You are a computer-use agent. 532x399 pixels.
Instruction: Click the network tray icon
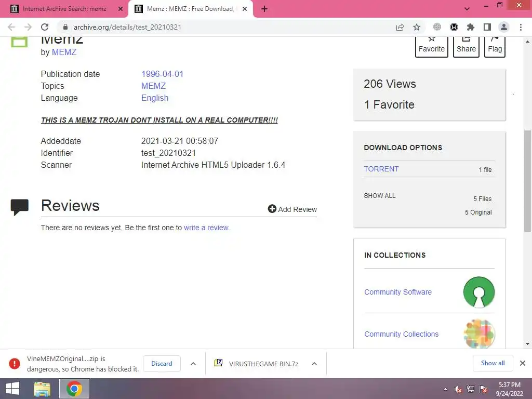click(470, 389)
